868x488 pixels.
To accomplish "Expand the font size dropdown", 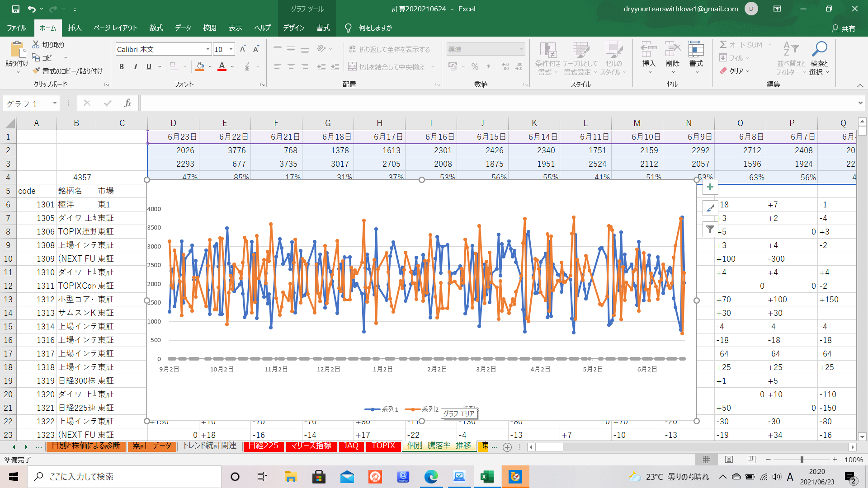I will 231,49.
